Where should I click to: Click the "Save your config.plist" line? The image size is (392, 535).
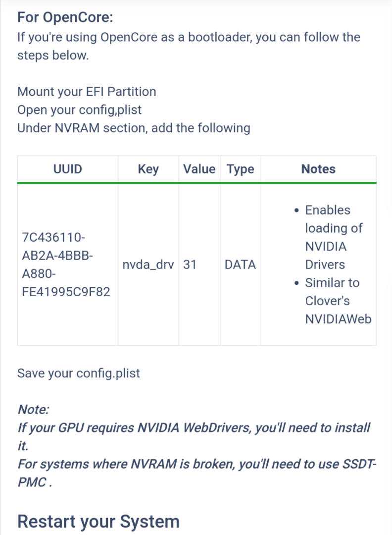click(x=79, y=373)
